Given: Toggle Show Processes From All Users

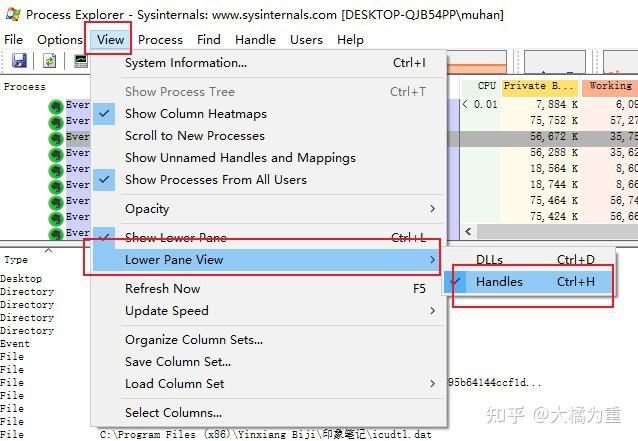Looking at the screenshot, I should pyautogui.click(x=269, y=179).
